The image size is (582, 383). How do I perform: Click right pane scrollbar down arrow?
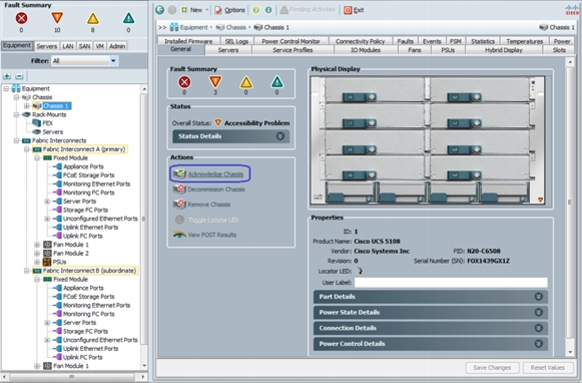pyautogui.click(x=570, y=353)
